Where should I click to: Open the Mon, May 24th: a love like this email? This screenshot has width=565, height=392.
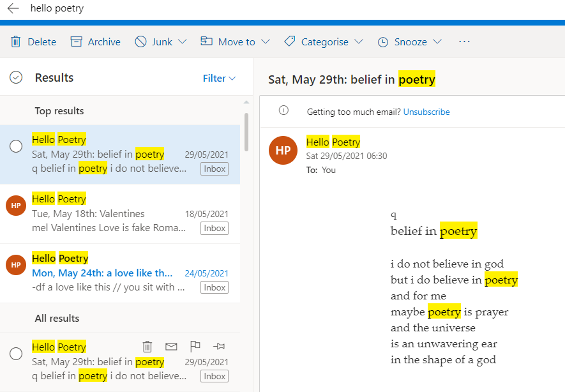pos(120,273)
